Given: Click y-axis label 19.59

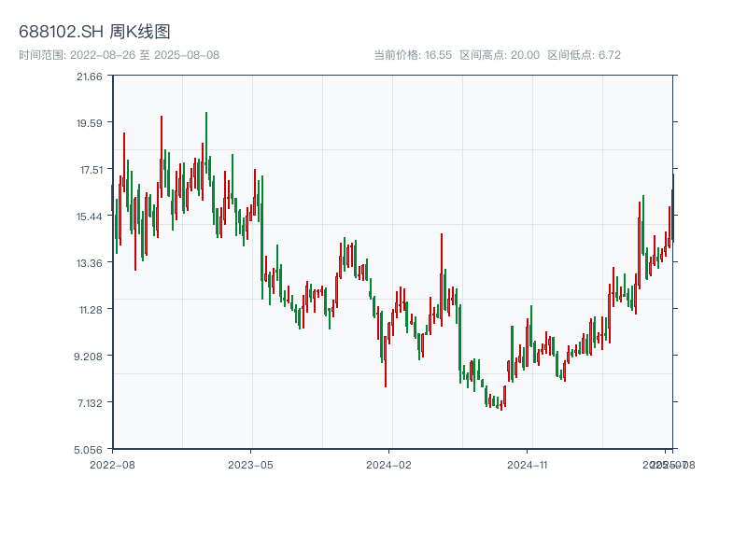Looking at the screenshot, I should [90, 123].
